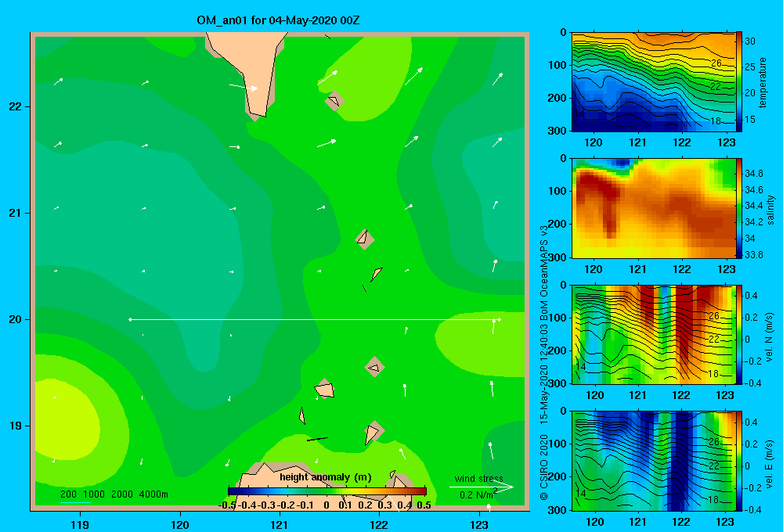Click longitude label '123' under main map
This screenshot has width=783, height=532.
tap(479, 524)
